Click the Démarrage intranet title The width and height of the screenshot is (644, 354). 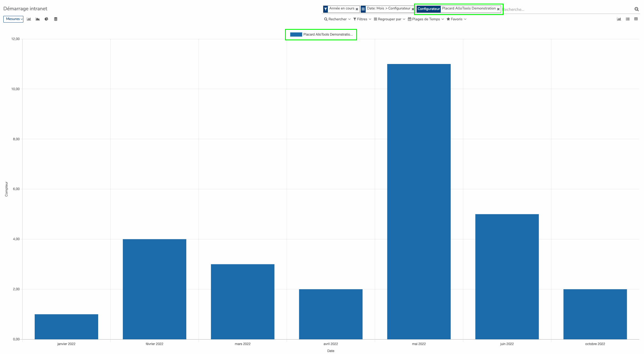(x=25, y=9)
